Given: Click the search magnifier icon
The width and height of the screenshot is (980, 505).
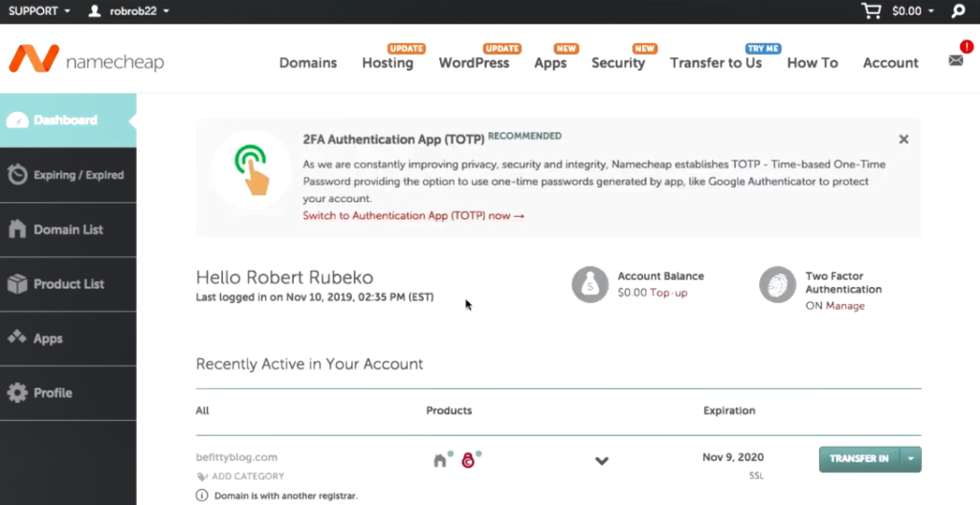Looking at the screenshot, I should (958, 11).
